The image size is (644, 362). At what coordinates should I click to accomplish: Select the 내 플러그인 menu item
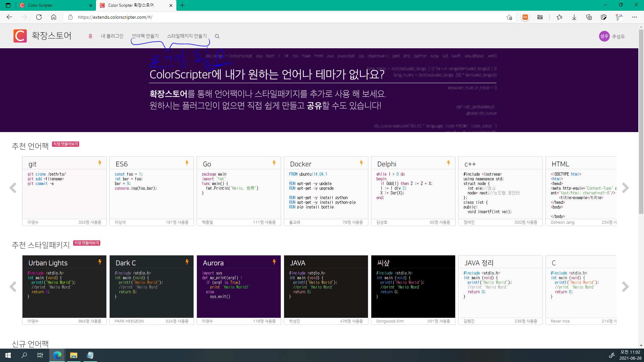112,36
